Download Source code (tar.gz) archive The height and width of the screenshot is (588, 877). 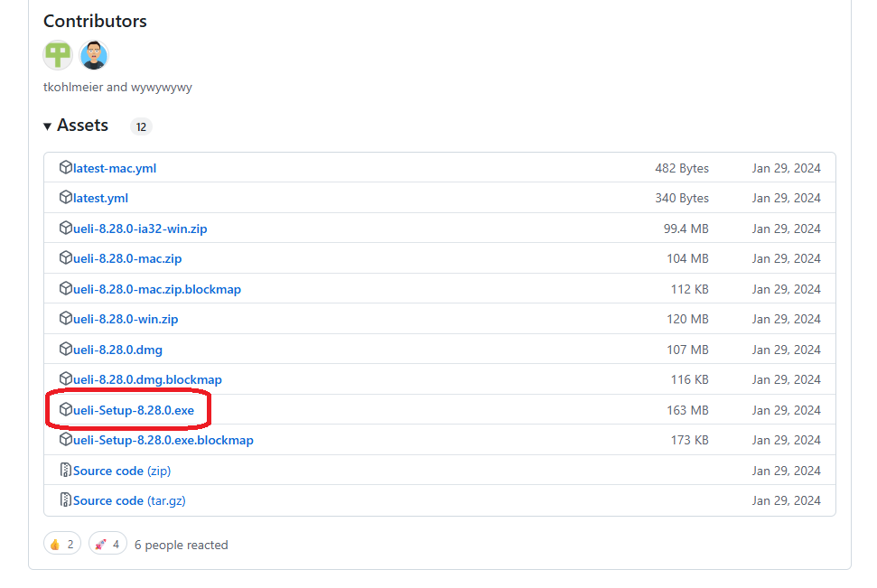coord(129,500)
